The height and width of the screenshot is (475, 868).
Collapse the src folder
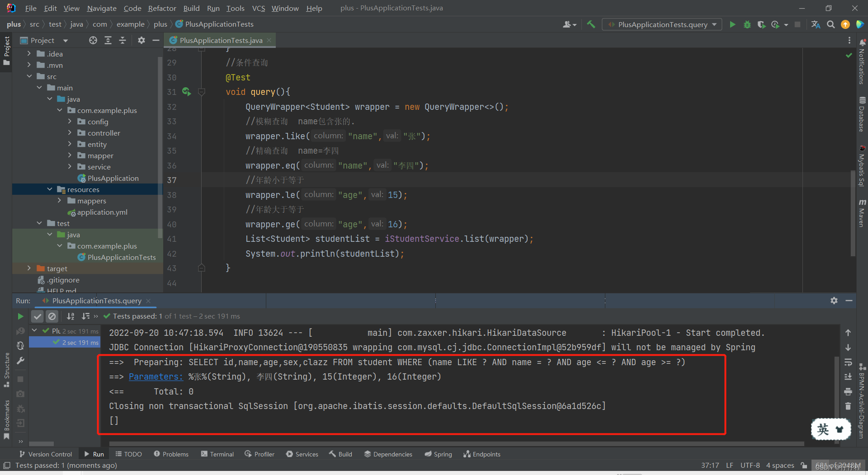29,76
